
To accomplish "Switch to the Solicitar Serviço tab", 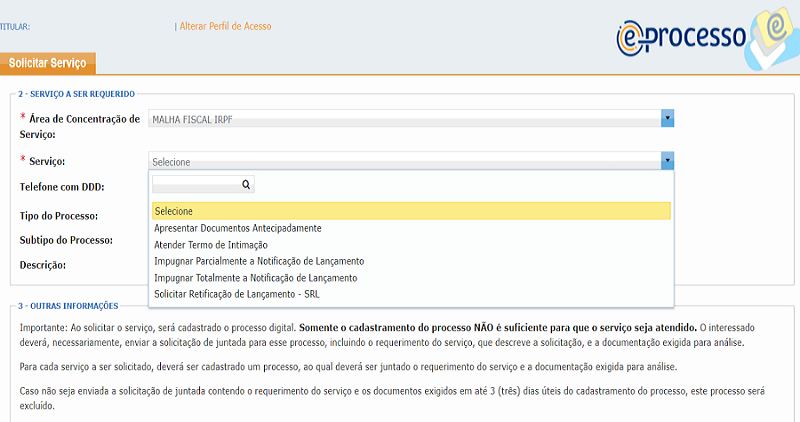I will coord(48,63).
